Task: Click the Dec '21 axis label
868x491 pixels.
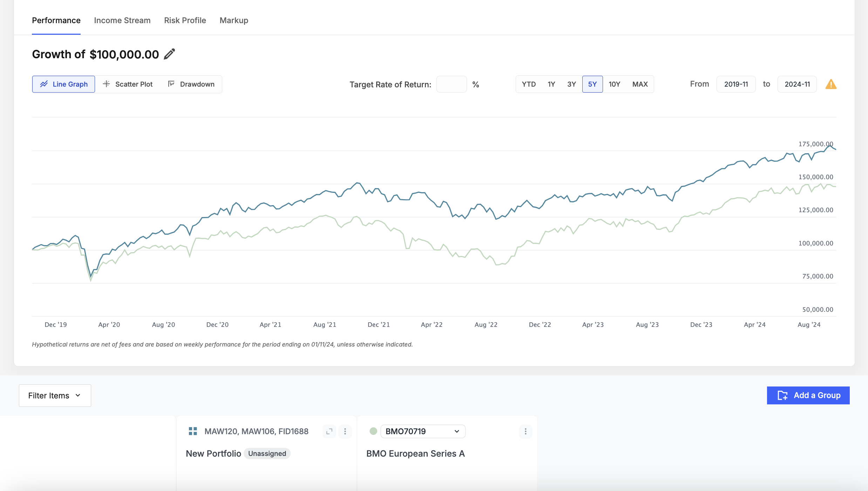Action: [379, 324]
